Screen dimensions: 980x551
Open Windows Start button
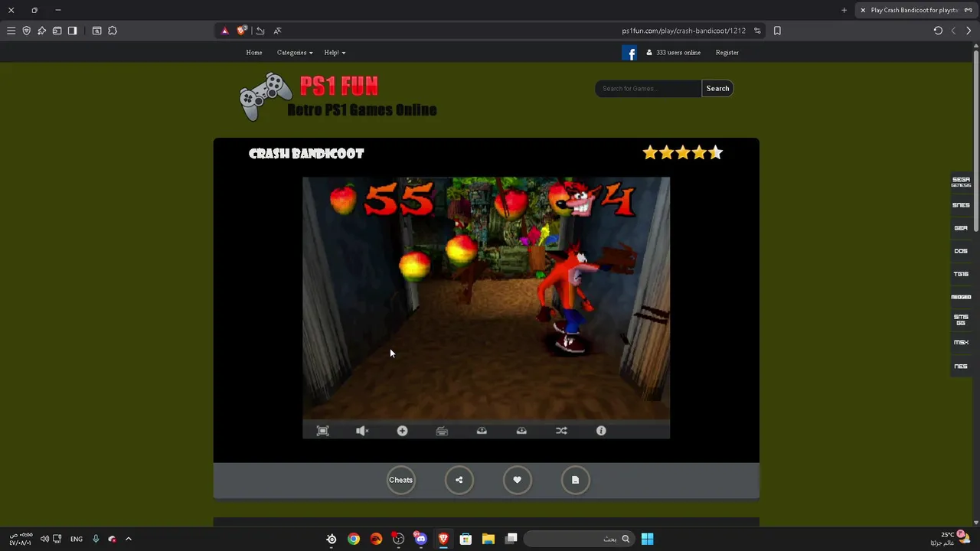[647, 539]
